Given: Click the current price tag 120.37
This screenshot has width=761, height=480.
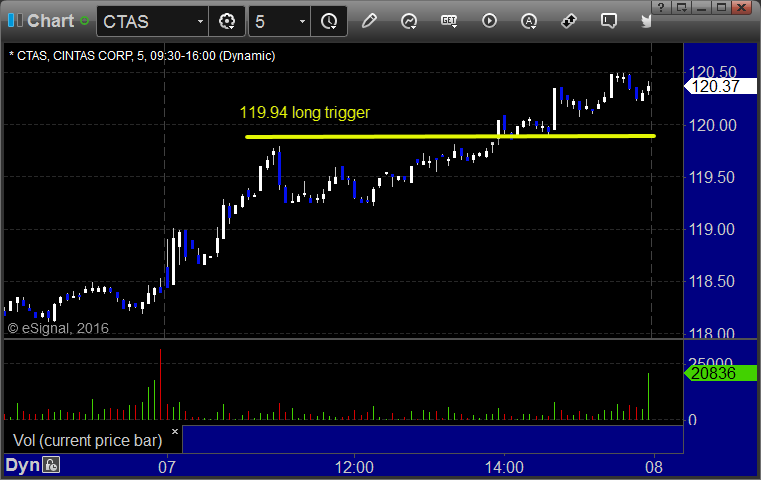Looking at the screenshot, I should point(720,86).
